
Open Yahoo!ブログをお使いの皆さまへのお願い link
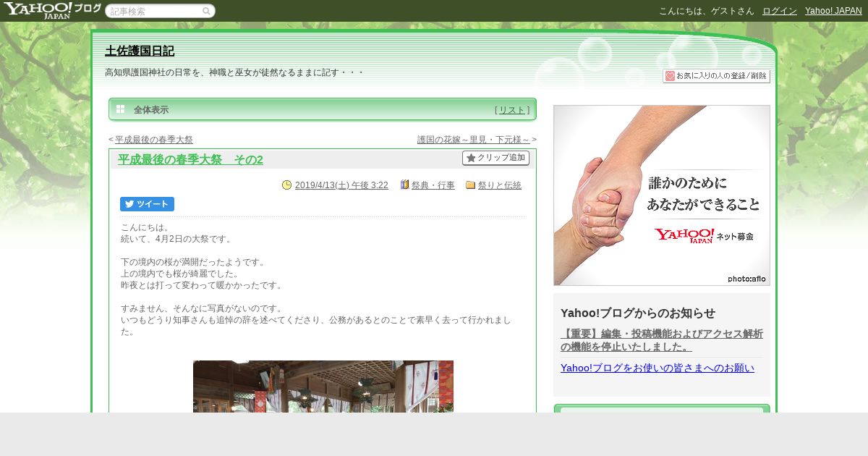658,368
